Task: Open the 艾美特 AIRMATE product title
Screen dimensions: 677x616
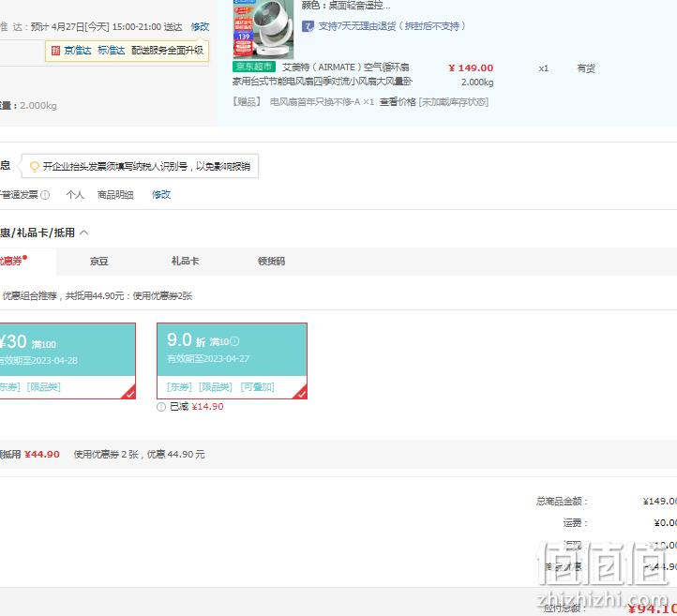Action: pyautogui.click(x=323, y=74)
